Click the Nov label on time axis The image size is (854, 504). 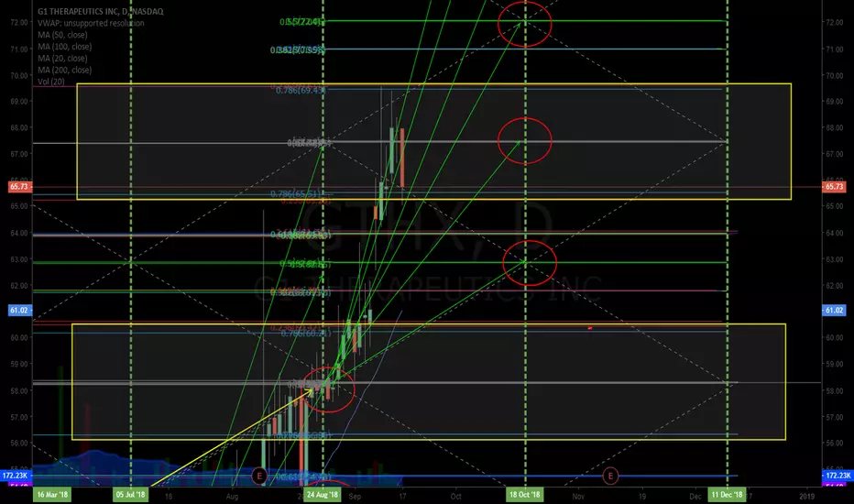click(578, 497)
